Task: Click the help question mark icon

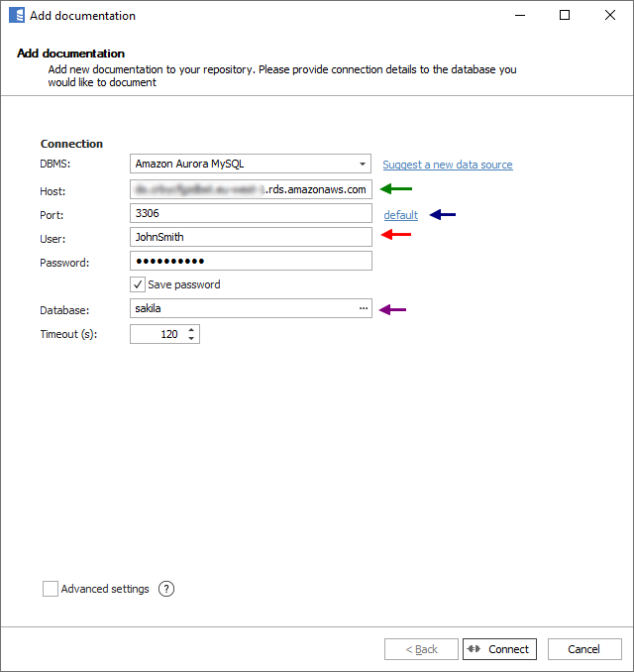Action: coord(166,589)
